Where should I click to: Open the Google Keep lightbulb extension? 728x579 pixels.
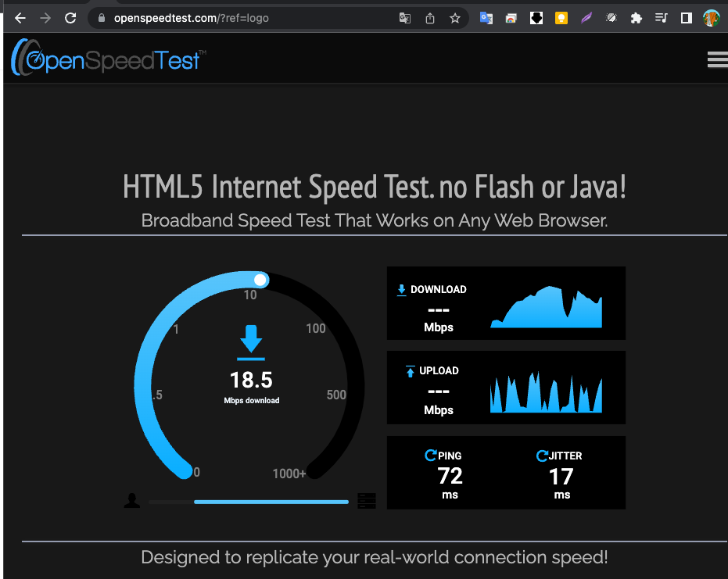pos(561,18)
